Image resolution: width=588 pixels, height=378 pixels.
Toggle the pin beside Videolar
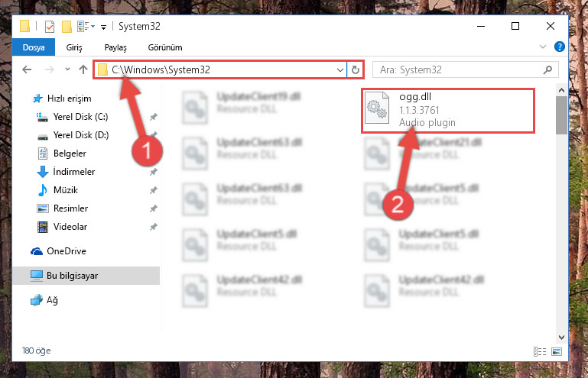pyautogui.click(x=154, y=227)
